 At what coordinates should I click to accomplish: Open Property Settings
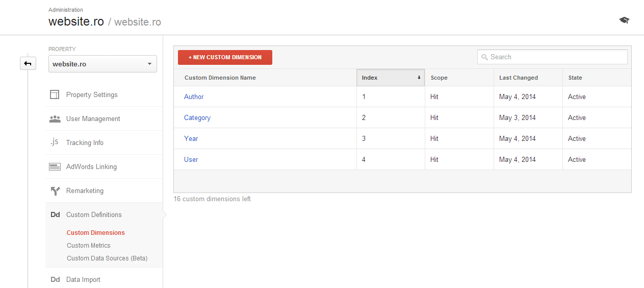click(92, 94)
